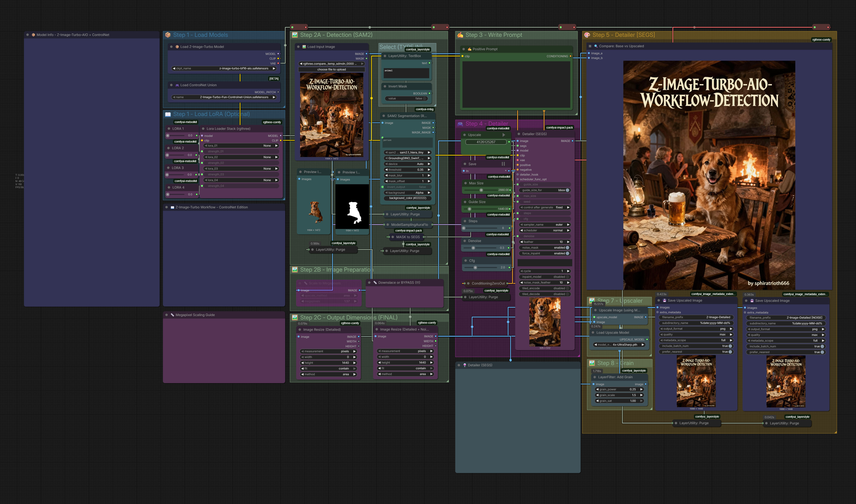Collapse the Compare Base vs Upscaled node

[x=590, y=46]
